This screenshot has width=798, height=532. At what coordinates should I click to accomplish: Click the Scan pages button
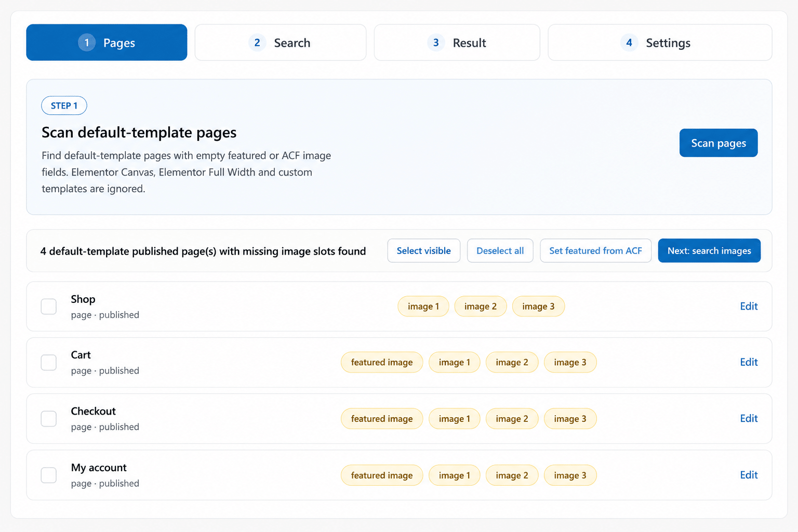click(719, 143)
